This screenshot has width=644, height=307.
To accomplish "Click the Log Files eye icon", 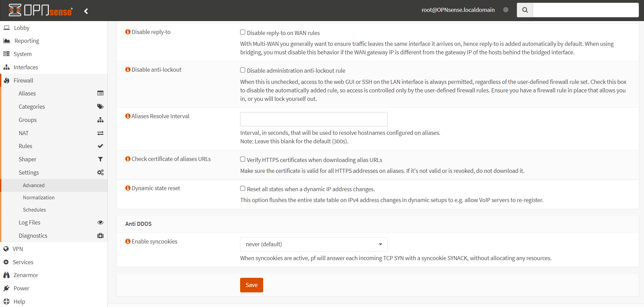I will click(x=100, y=222).
